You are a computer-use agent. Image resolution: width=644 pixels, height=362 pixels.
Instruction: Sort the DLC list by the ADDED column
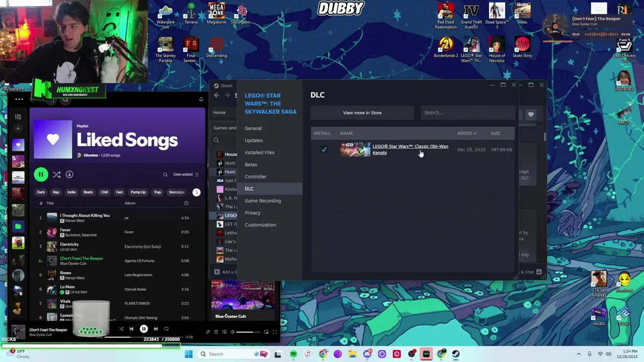pyautogui.click(x=466, y=133)
